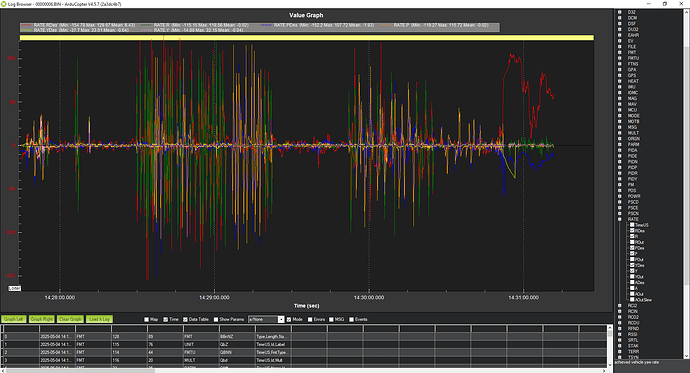Click the Log Browser app icon in title bar
The width and height of the screenshot is (690, 373).
click(x=4, y=4)
